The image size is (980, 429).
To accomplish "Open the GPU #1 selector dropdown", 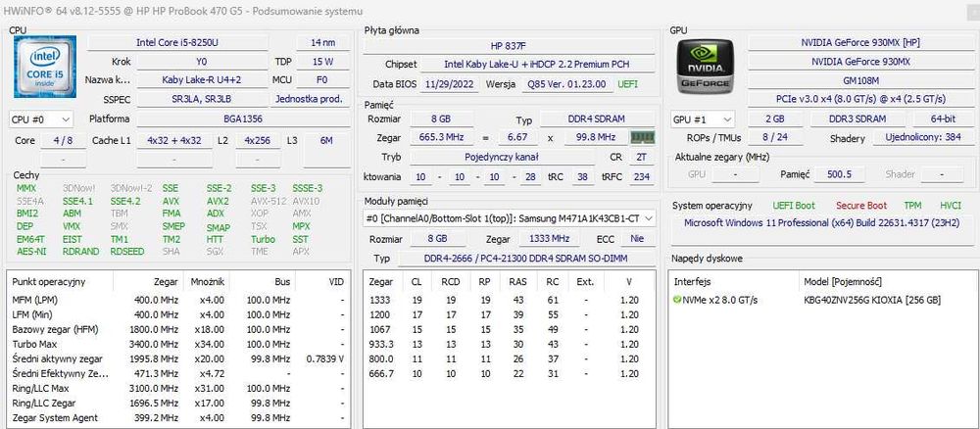I will click(703, 119).
